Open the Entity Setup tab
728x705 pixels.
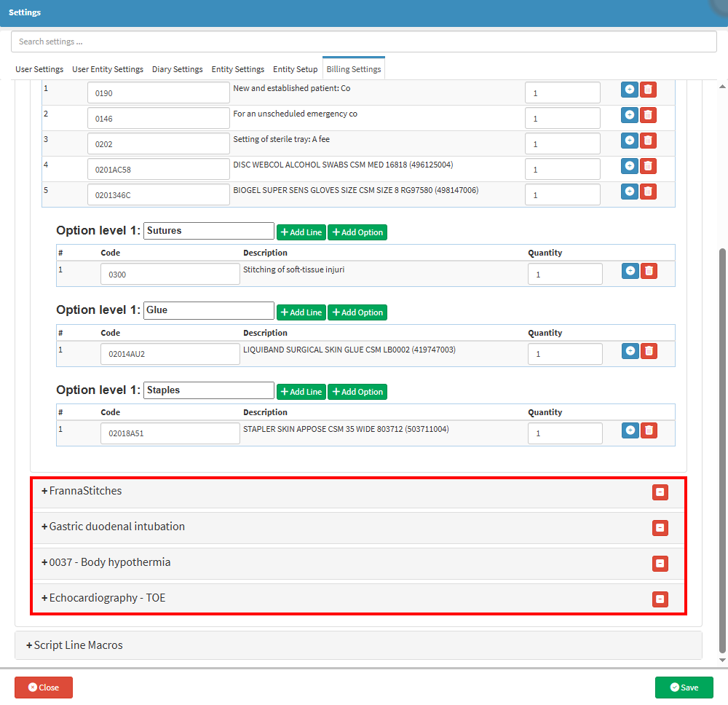click(295, 69)
